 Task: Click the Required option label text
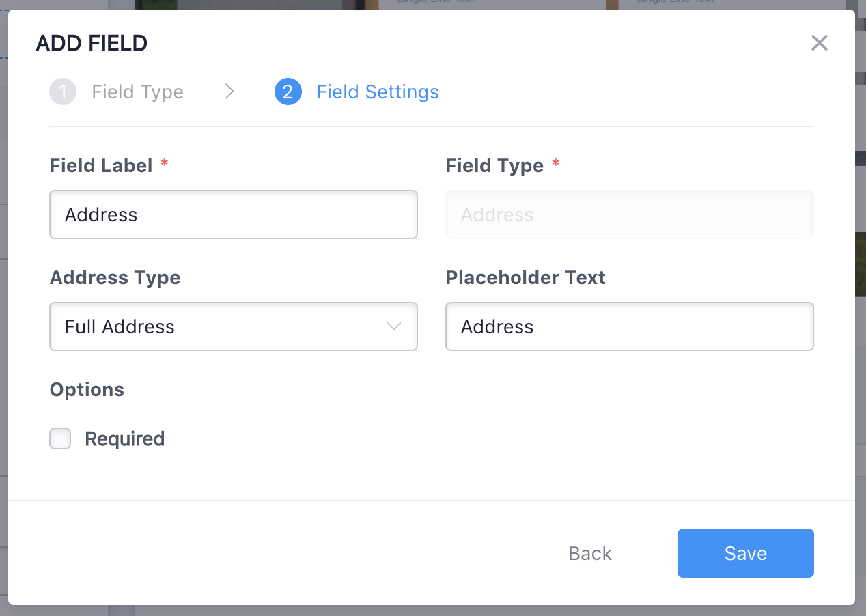[125, 438]
